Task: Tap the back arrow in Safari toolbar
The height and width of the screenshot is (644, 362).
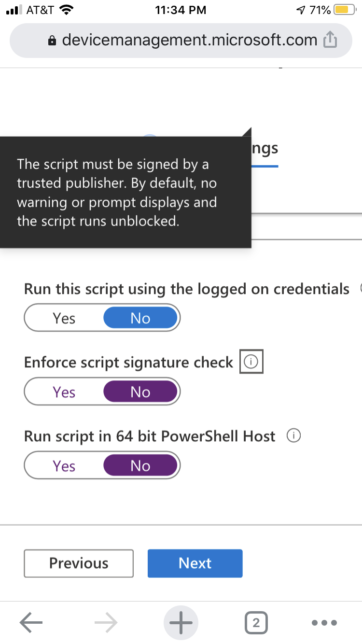Action: 31,622
